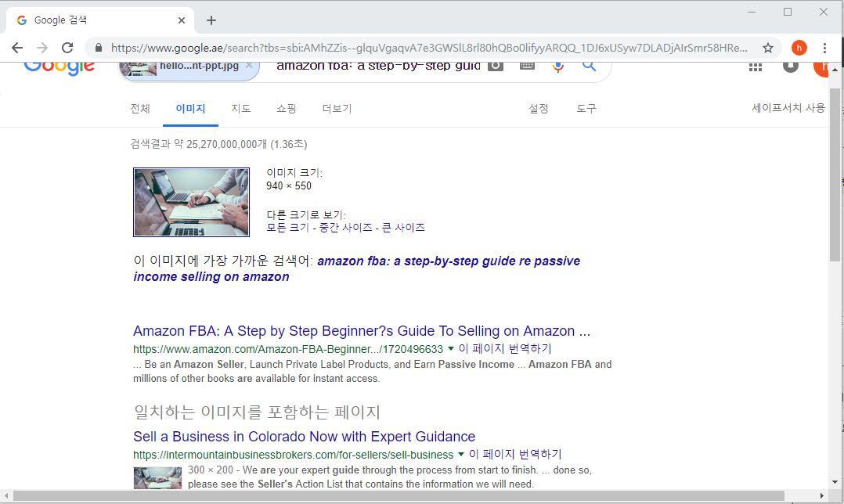Switch to the 지도 tab
Viewport: 844px width, 504px height.
(241, 109)
